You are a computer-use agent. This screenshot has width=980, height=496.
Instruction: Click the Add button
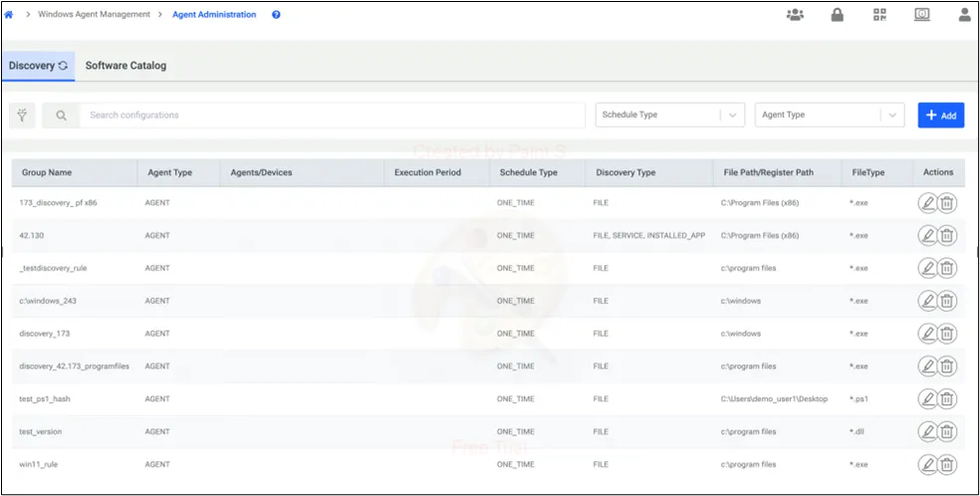coord(940,115)
